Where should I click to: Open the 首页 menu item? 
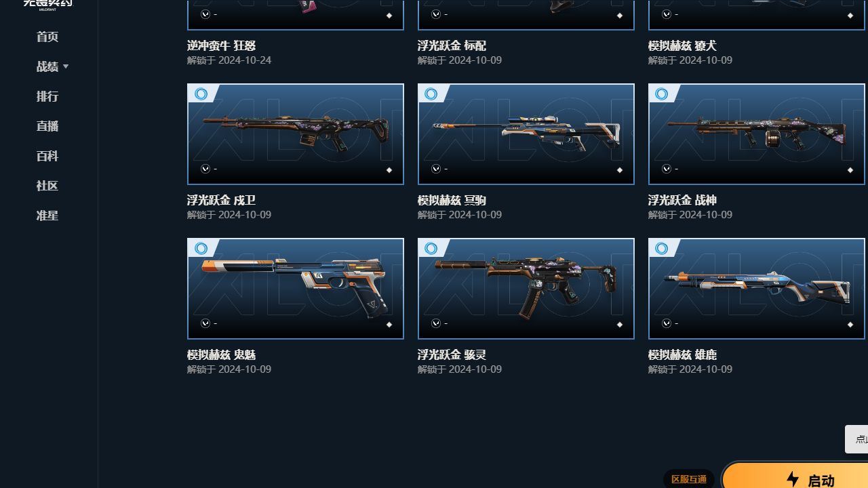47,37
